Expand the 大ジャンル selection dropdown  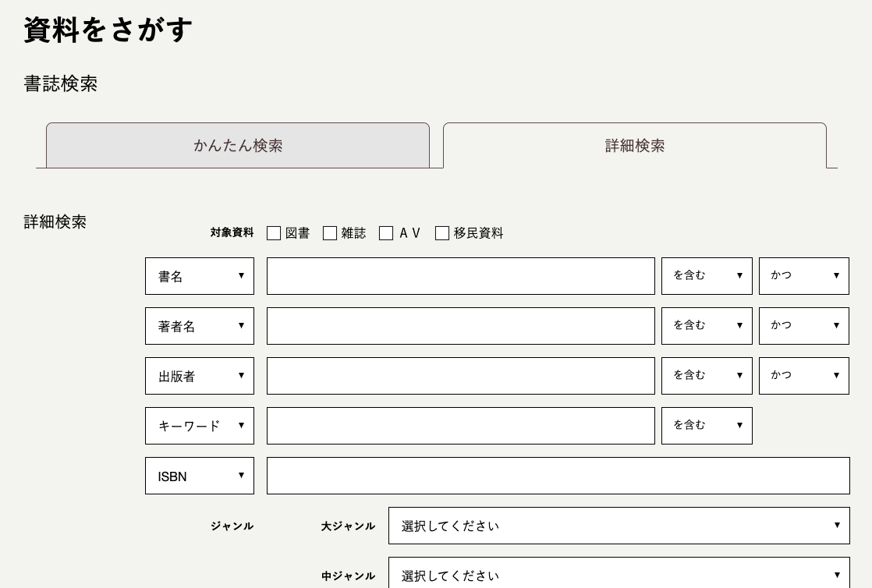tap(619, 526)
